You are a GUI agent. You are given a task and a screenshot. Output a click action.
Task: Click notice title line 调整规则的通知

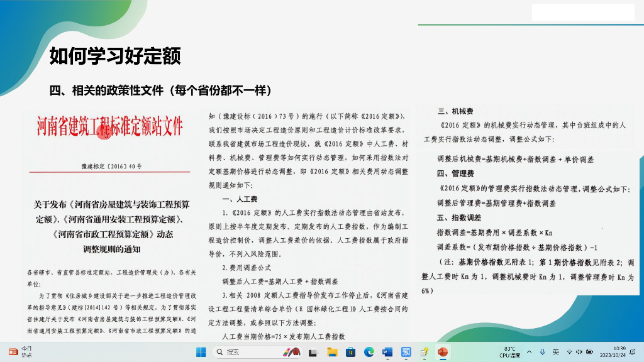click(112, 249)
